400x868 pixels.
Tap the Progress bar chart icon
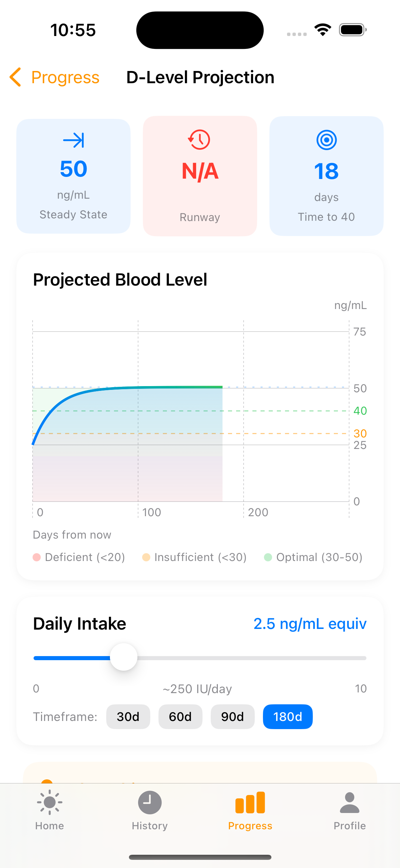tap(250, 802)
